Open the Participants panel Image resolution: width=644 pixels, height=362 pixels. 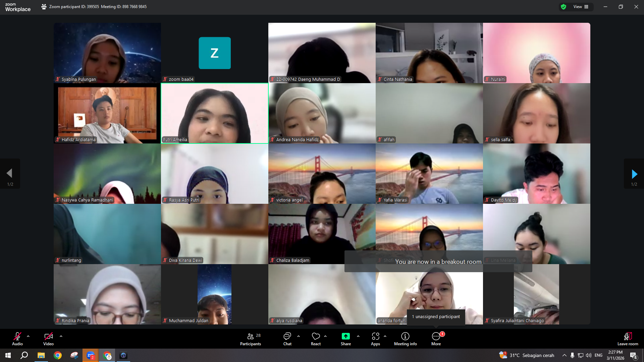251,339
